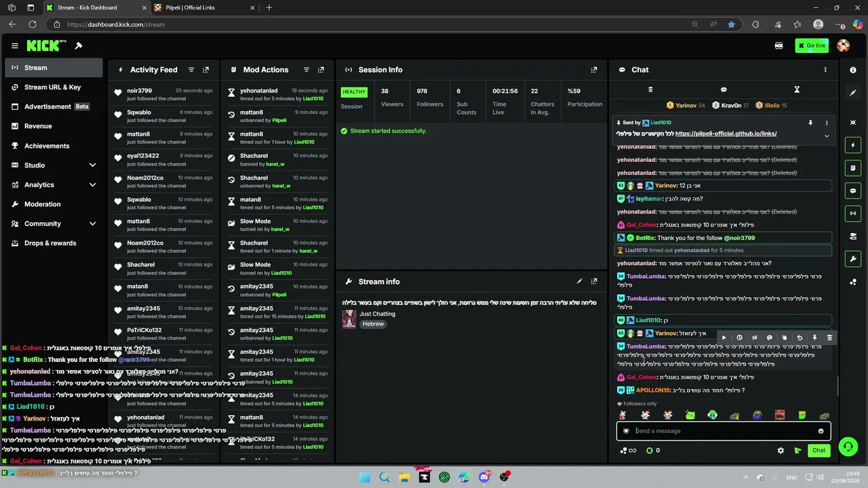Click the HEALTHY session status badge
This screenshot has height=488, width=868.
[354, 91]
